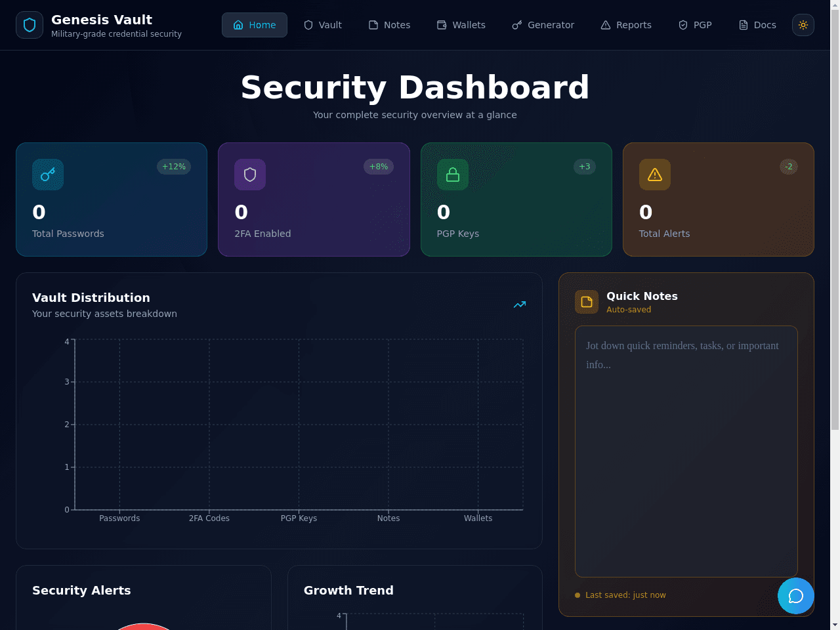Open the Docs tab
The height and width of the screenshot is (630, 840).
(757, 25)
